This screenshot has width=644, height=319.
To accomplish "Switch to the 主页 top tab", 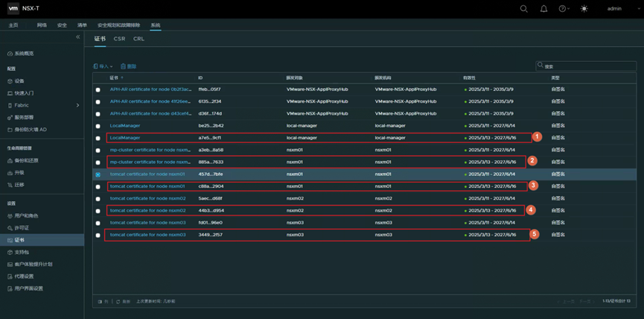I will click(13, 25).
